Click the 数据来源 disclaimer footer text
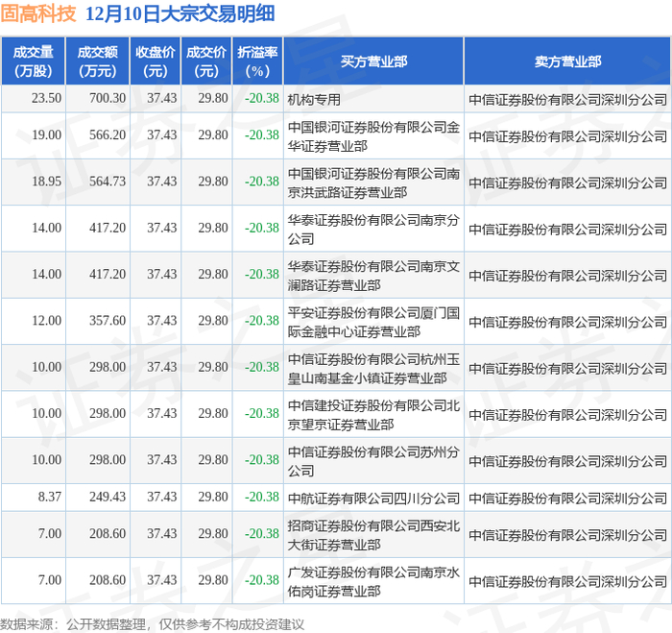The height and width of the screenshot is (633, 672). click(x=152, y=624)
